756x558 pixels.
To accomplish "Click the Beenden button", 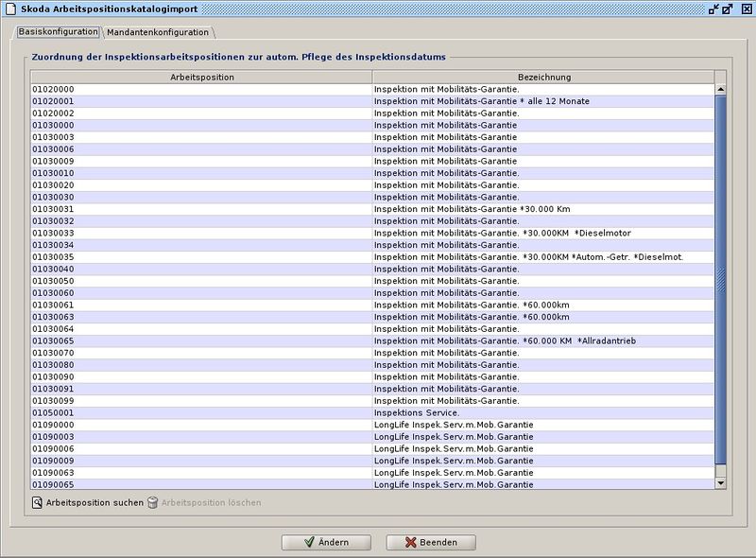I will coord(431,542).
